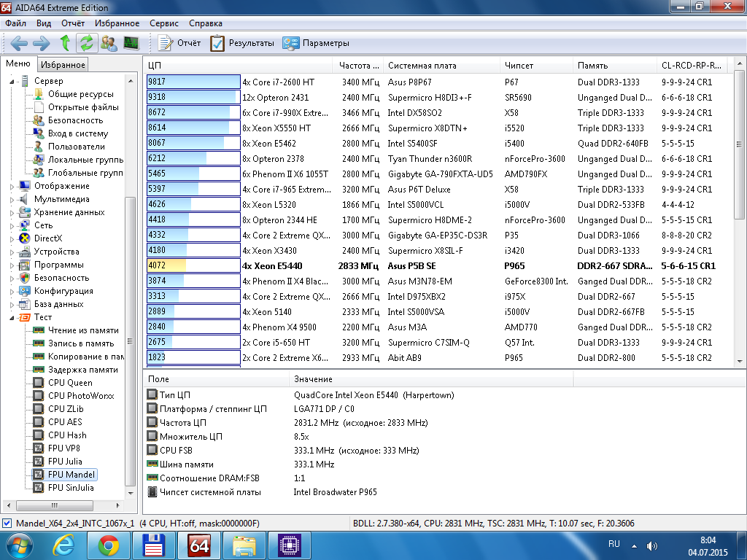Viewport: 747px width, 560px height.
Task: Select the CPU AES benchmark
Action: pyautogui.click(x=65, y=422)
